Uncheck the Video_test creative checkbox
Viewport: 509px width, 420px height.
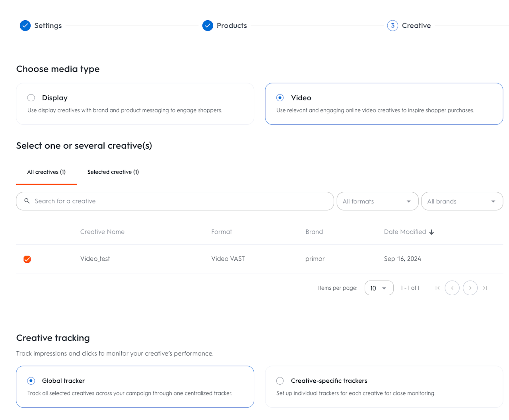pyautogui.click(x=27, y=259)
